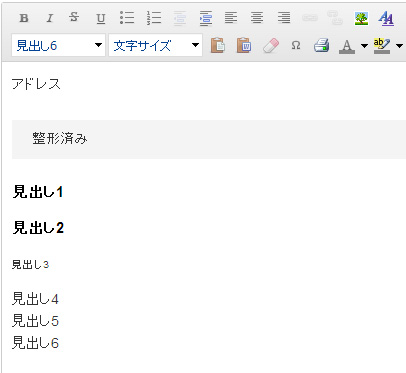Toggle strikethrough formatting
This screenshot has height=373, width=406.
74,17
